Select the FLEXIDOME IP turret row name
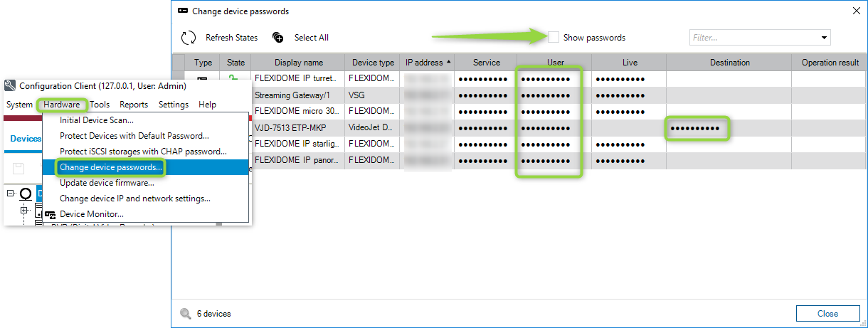The width and height of the screenshot is (868, 328). pos(298,79)
